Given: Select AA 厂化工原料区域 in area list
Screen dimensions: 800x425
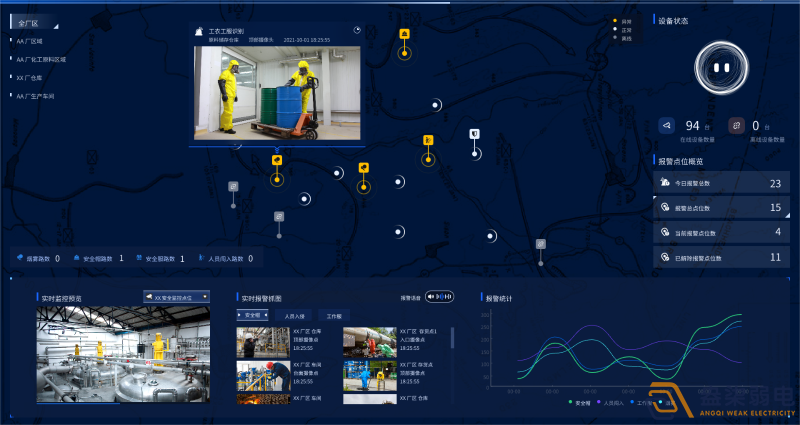Looking at the screenshot, I should click(41, 59).
